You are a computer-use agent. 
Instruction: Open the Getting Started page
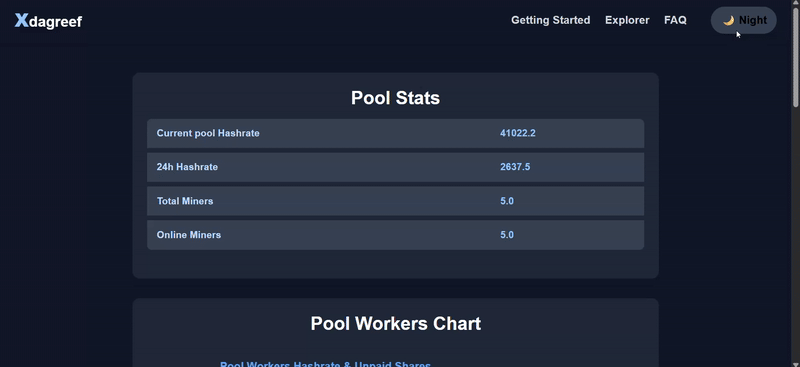point(551,20)
